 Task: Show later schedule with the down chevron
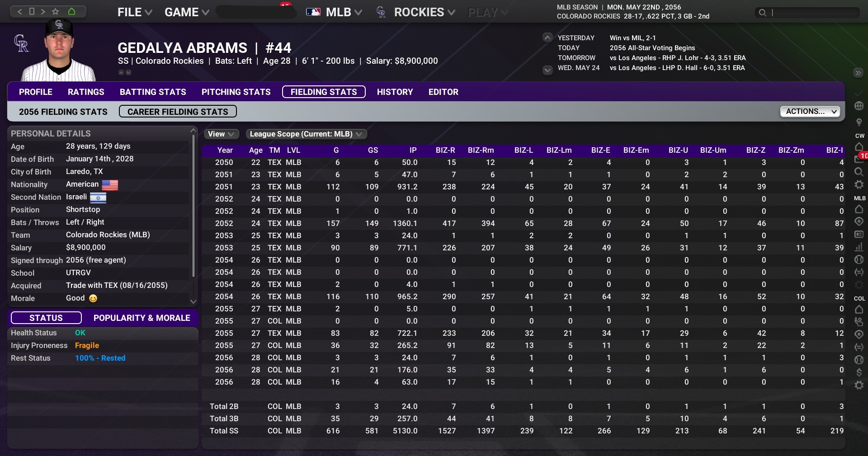(547, 70)
